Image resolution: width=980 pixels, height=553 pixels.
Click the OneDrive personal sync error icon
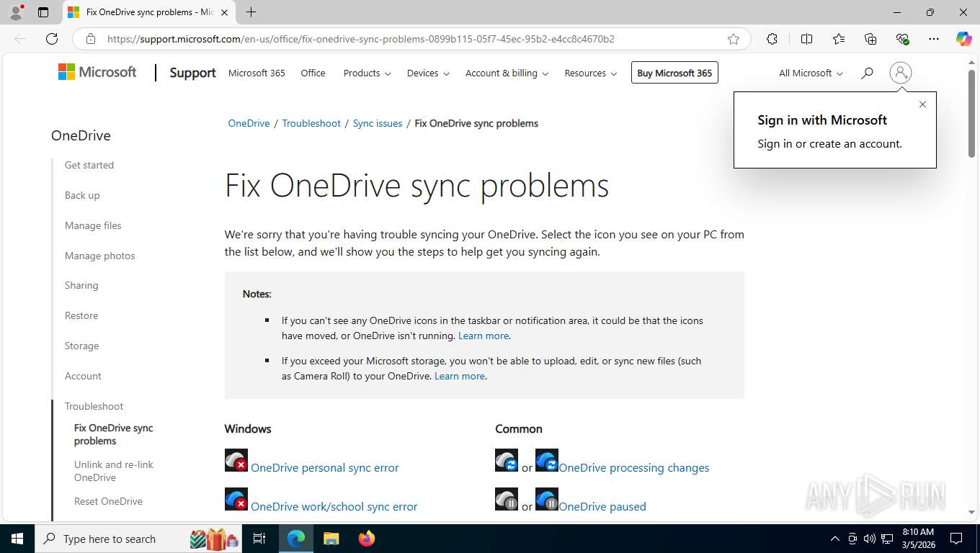coord(236,460)
